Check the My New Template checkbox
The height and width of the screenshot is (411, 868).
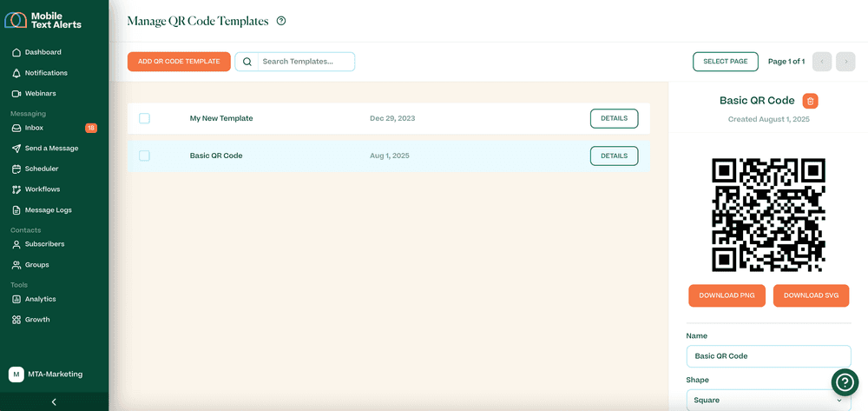(x=144, y=118)
